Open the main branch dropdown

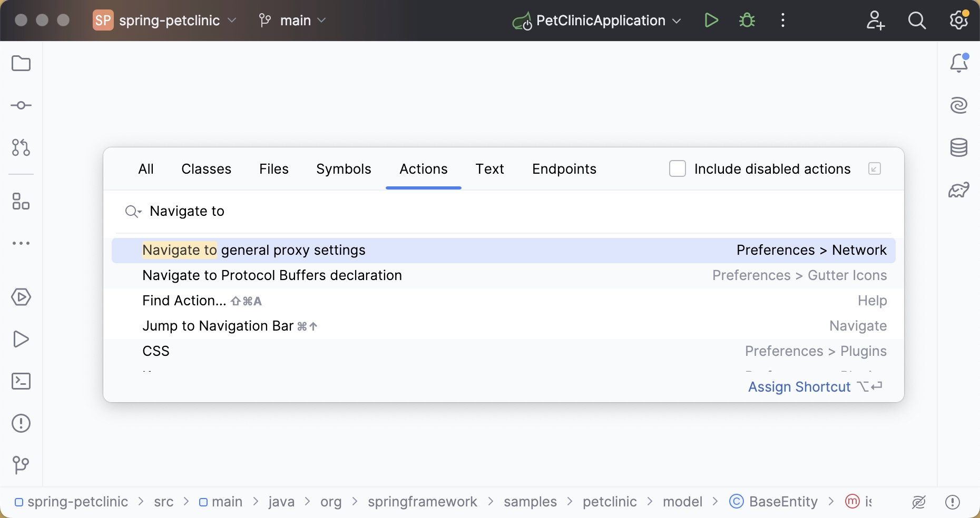point(321,21)
